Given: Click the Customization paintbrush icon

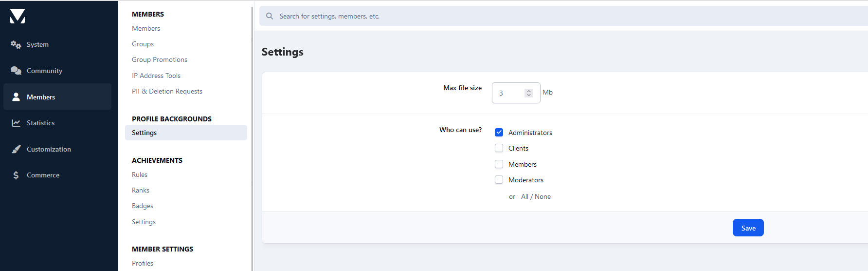Looking at the screenshot, I should pos(16,149).
